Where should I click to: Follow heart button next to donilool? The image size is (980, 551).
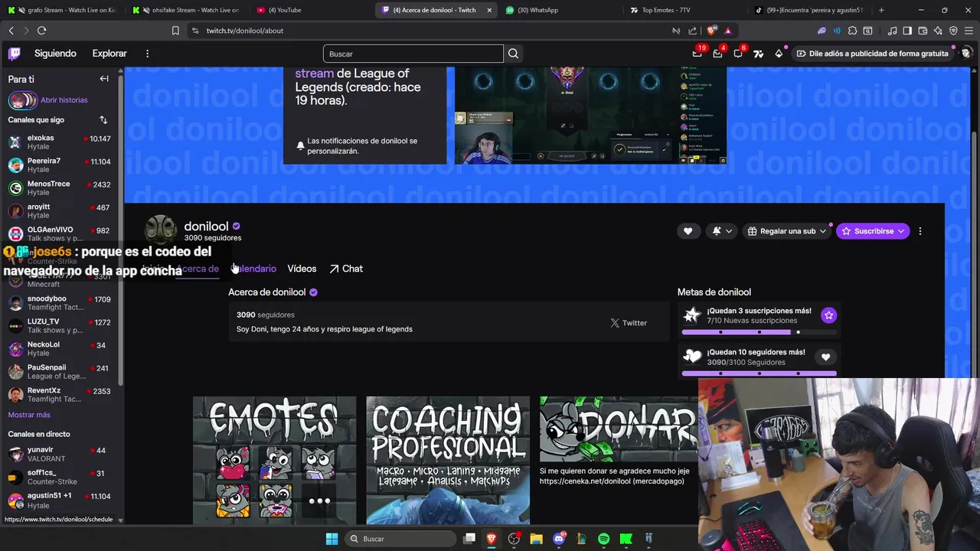pyautogui.click(x=688, y=231)
